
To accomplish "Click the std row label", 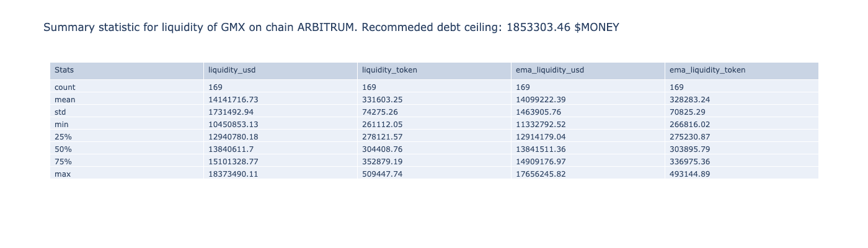I will [x=60, y=112].
